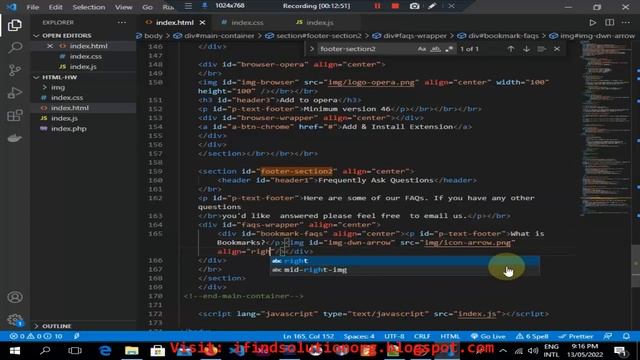Open the Edit menu
Viewport: 640px width, 360px height.
click(56, 7)
